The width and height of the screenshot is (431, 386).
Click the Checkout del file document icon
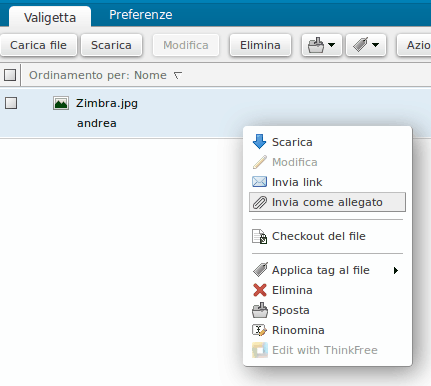(260, 236)
